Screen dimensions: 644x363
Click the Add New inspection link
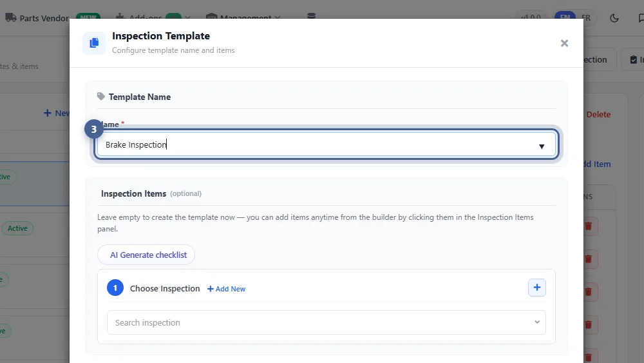[x=226, y=289]
